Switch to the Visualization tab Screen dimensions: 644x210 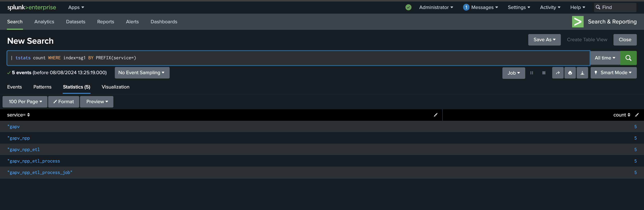click(x=116, y=87)
